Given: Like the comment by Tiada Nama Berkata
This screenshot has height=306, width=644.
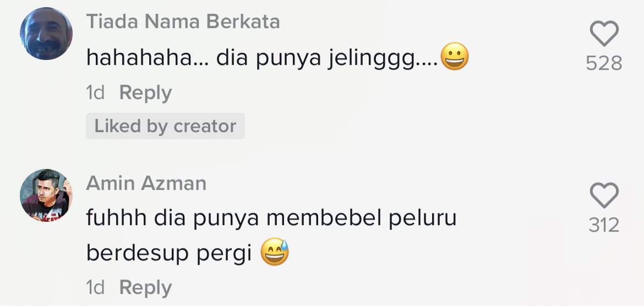Looking at the screenshot, I should tap(604, 34).
